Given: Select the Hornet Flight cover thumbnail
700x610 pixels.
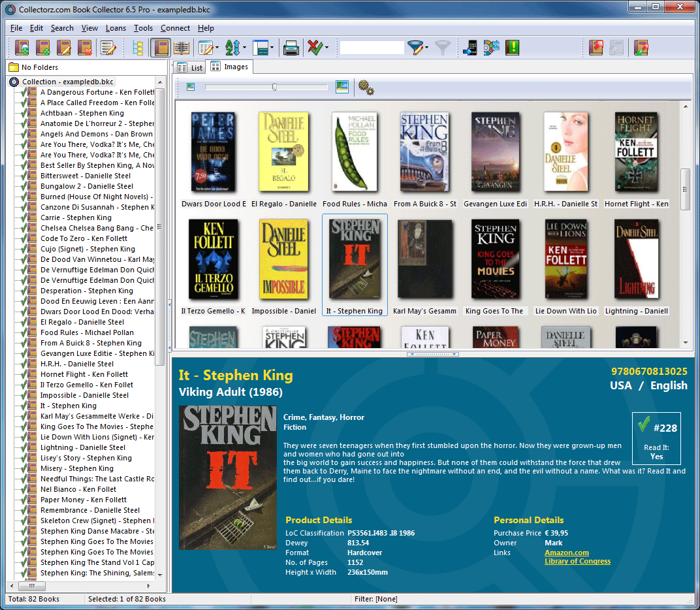Looking at the screenshot, I should pyautogui.click(x=636, y=152).
